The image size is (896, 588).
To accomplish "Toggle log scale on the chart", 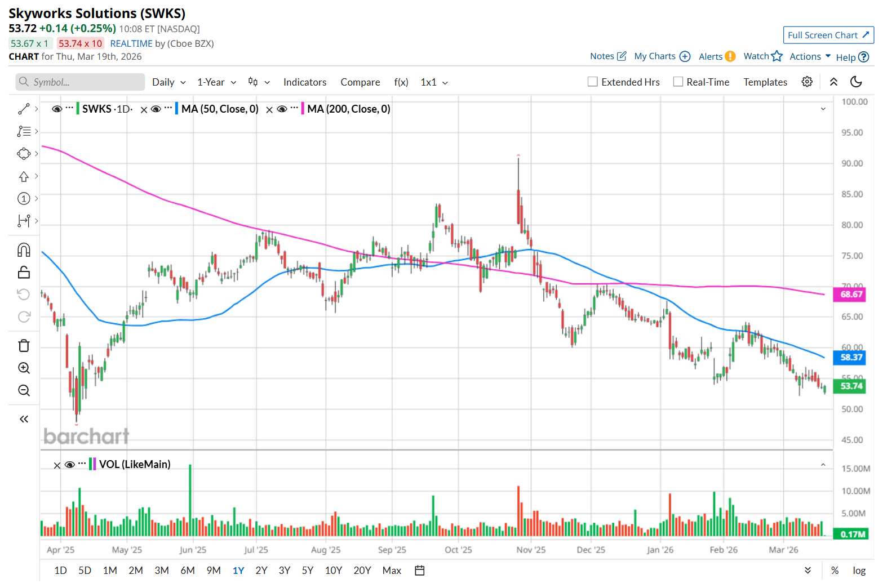I will (x=859, y=571).
